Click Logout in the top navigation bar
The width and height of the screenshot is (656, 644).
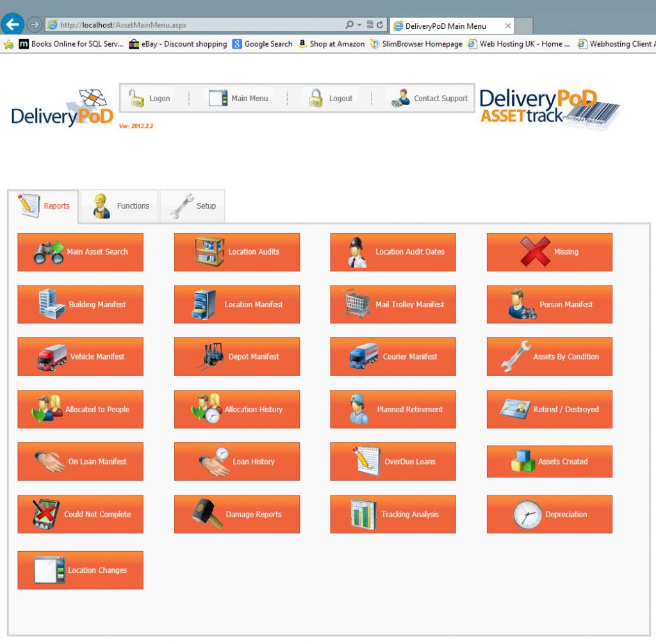(331, 99)
